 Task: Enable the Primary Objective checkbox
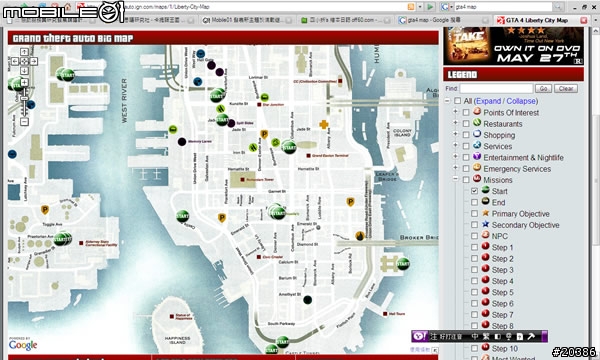[x=474, y=213]
